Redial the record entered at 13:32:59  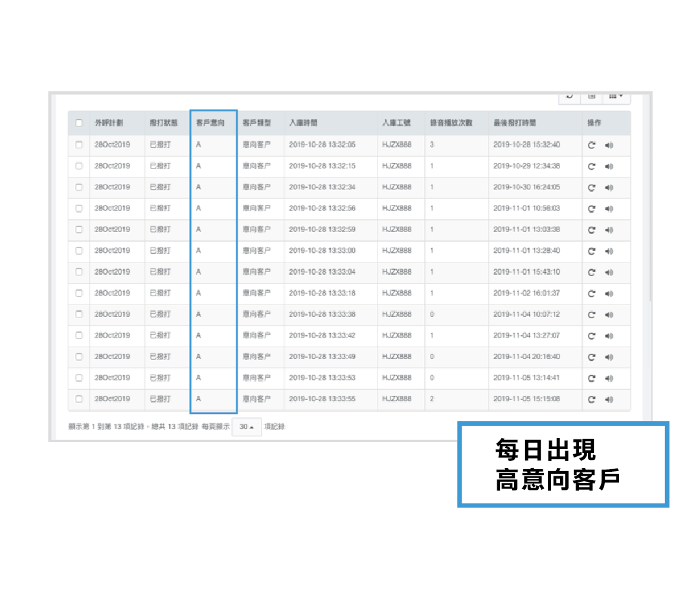click(x=591, y=230)
